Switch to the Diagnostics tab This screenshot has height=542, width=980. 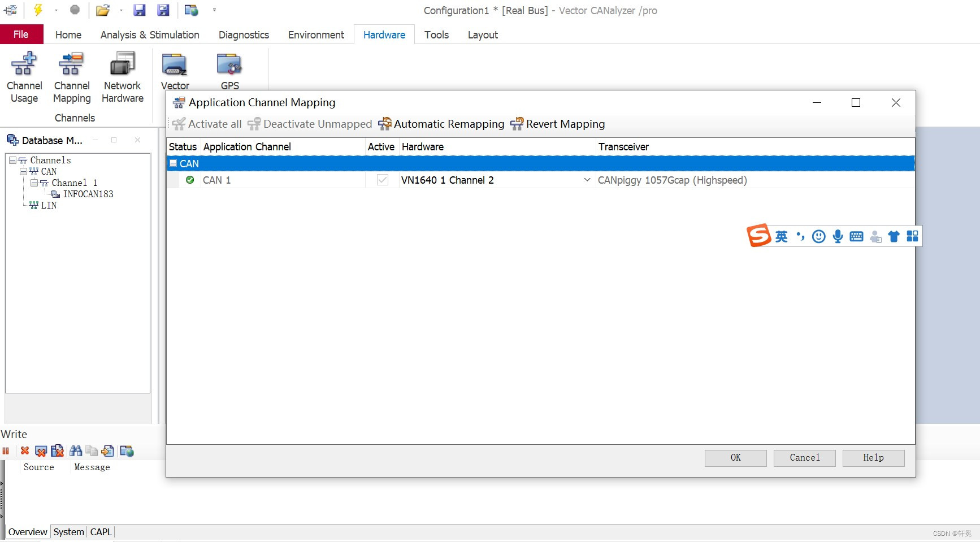(x=244, y=35)
